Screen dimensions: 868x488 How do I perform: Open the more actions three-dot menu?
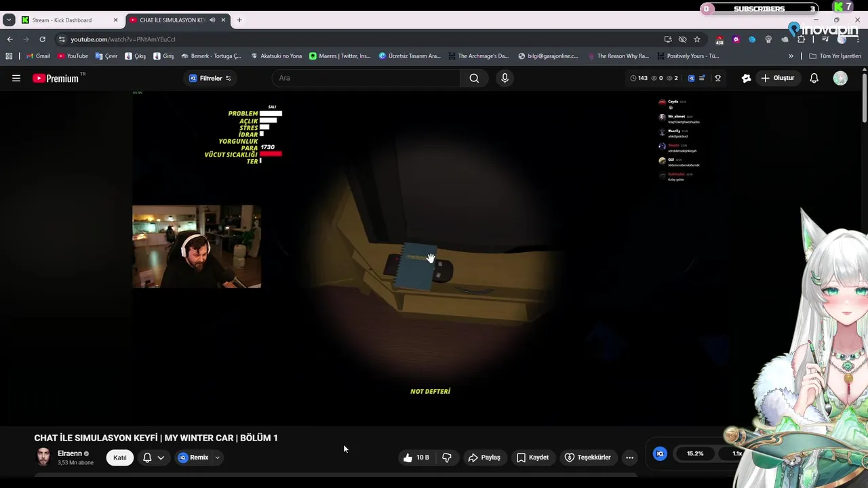pos(629,457)
